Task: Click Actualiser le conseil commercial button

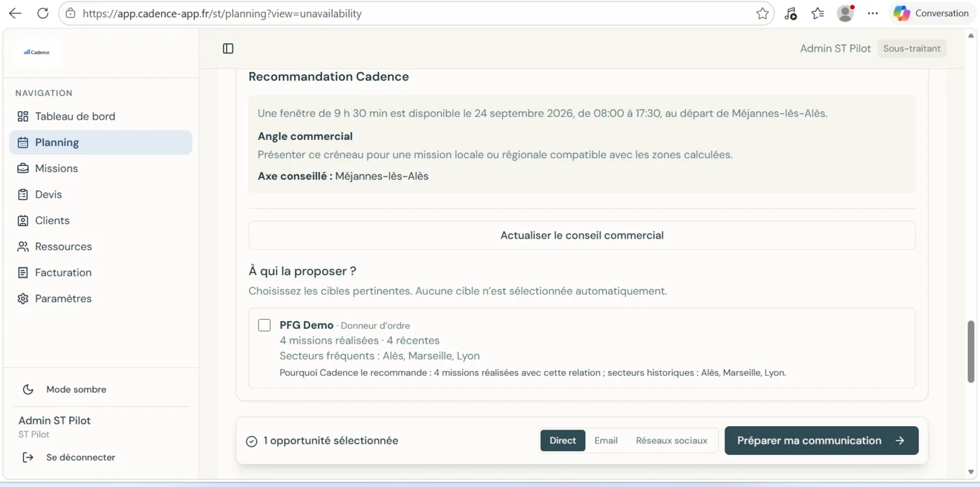Action: click(582, 235)
